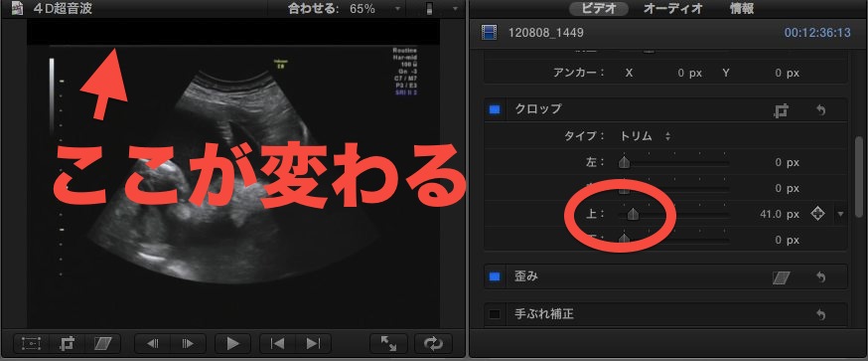Reset the クロップ parameters
The width and height of the screenshot is (868, 361).
[x=821, y=110]
